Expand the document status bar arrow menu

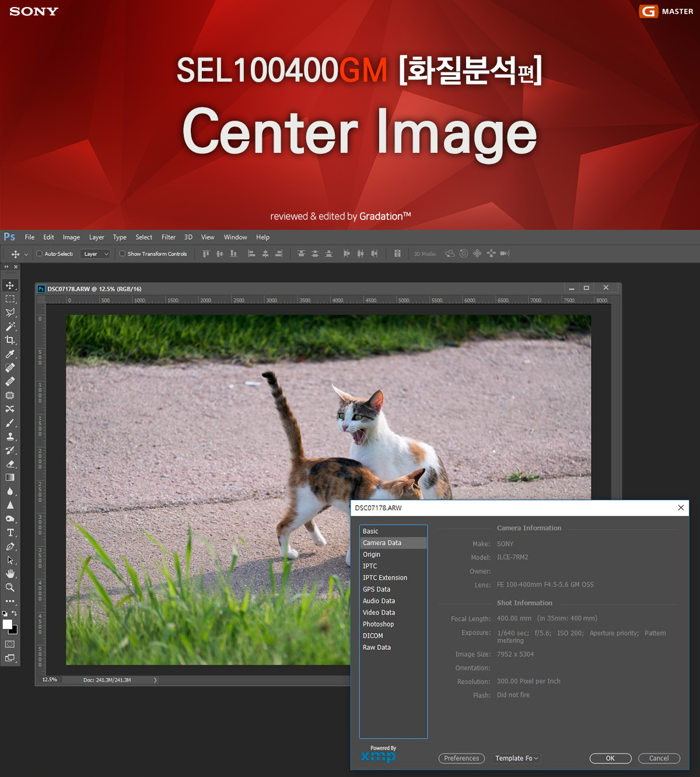click(x=155, y=680)
